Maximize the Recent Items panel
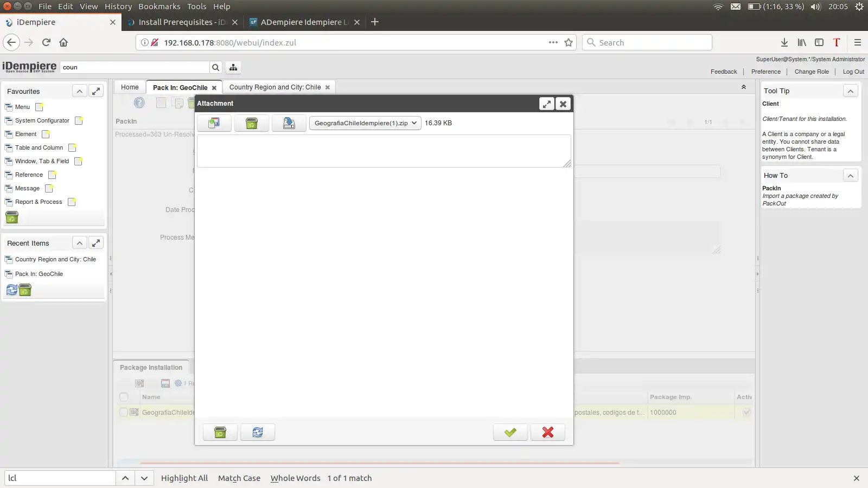This screenshot has width=868, height=488. coord(96,243)
